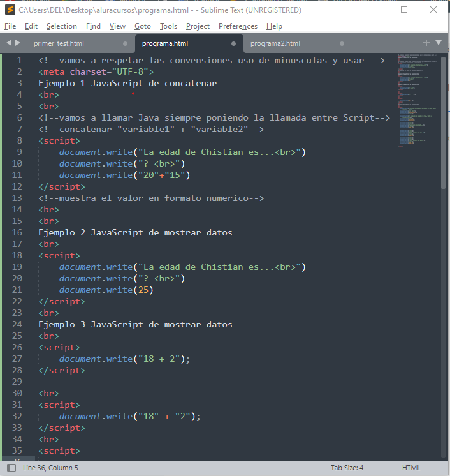Viewport: 450px width, 476px height.
Task: Click line number 8 in gutter
Action: pos(19,140)
